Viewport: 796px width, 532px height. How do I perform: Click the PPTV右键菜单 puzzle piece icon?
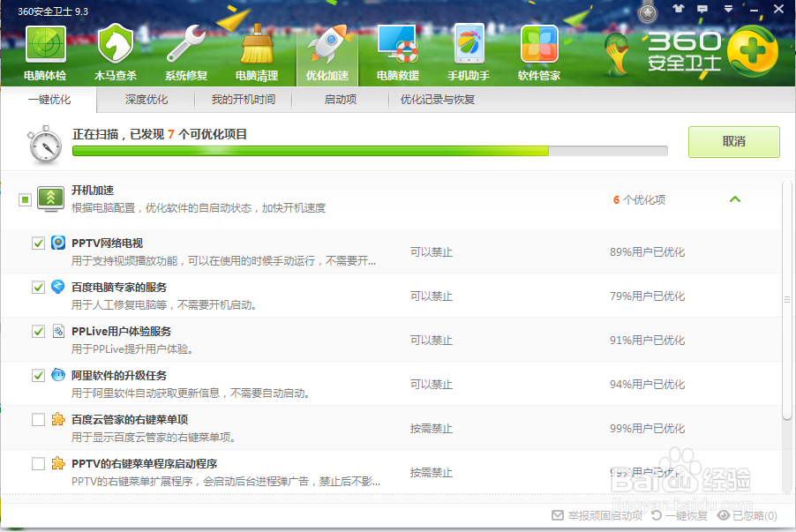(58, 463)
